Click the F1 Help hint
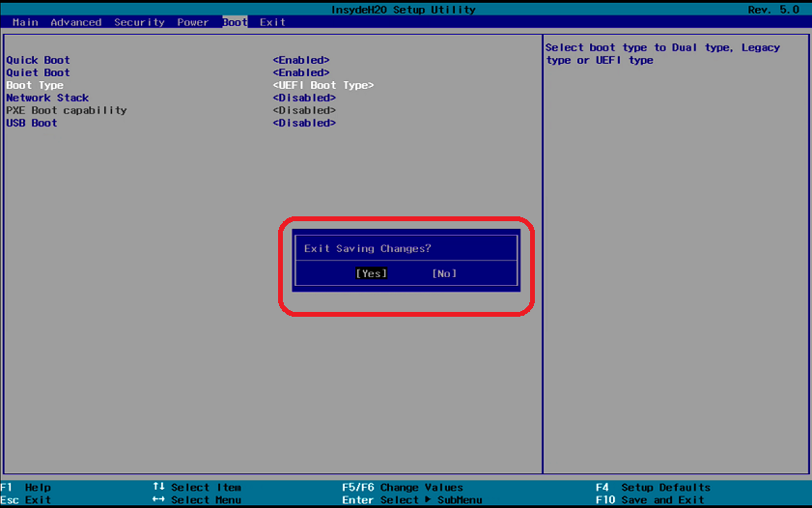Viewport: 812px width, 508px height. [x=26, y=488]
